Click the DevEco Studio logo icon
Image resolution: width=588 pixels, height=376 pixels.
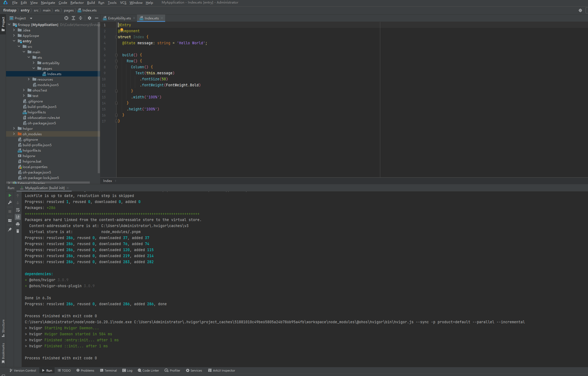[5, 2]
